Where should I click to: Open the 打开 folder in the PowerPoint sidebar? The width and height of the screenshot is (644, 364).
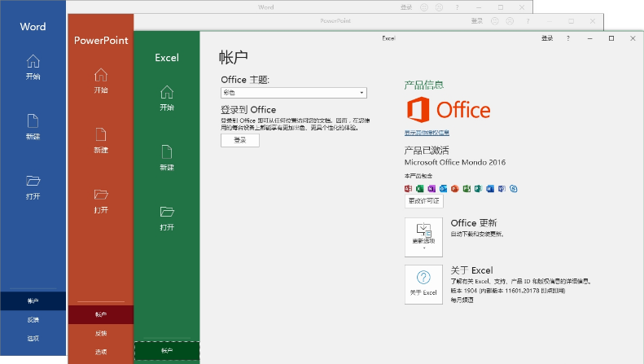pyautogui.click(x=101, y=201)
